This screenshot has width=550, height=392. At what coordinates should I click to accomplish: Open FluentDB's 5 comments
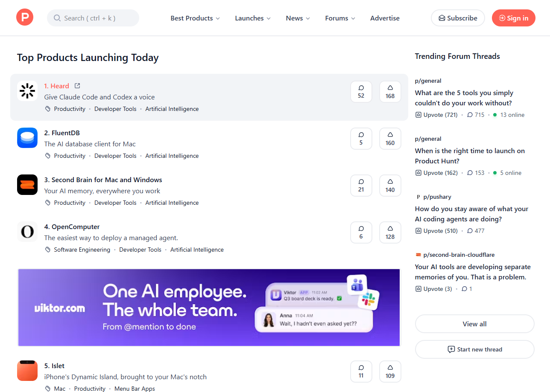(361, 139)
